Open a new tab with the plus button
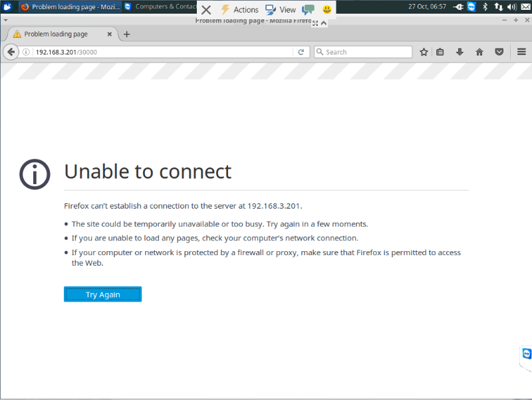 [126, 35]
